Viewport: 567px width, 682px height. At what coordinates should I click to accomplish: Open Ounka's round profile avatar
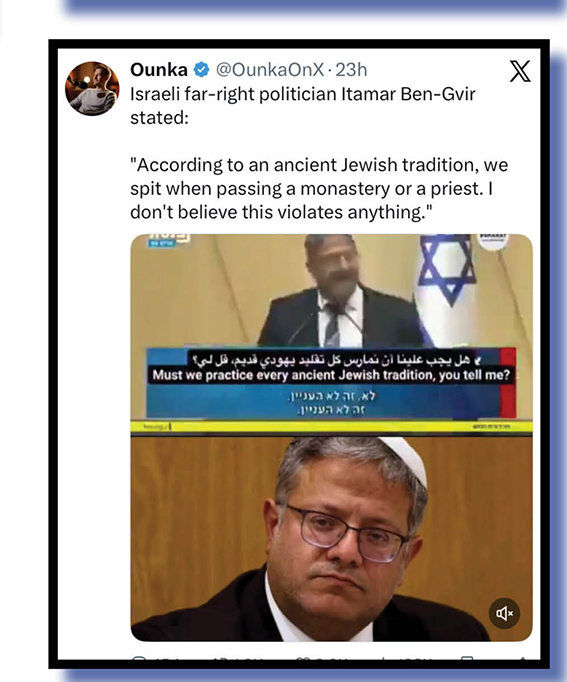point(92,88)
